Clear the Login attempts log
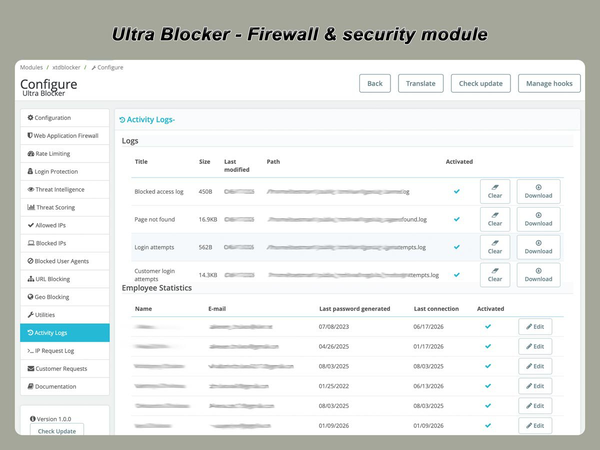600x450 pixels. click(495, 247)
